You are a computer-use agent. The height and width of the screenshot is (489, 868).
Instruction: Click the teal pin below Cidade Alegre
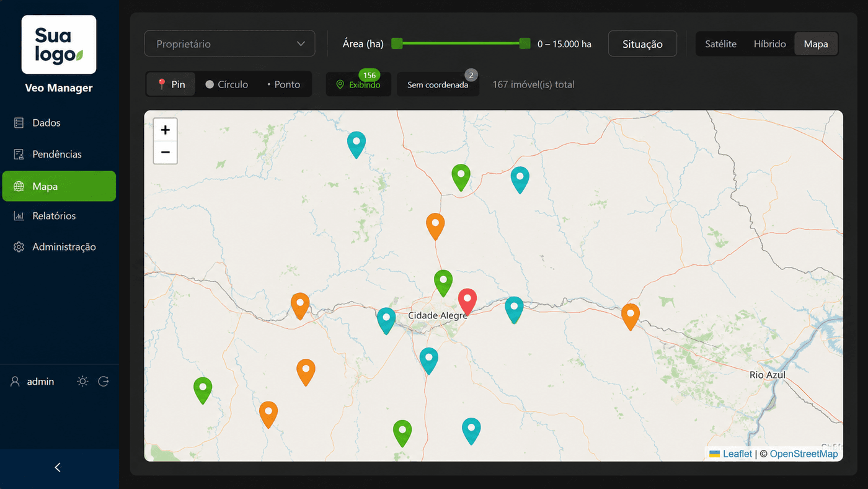(x=429, y=361)
